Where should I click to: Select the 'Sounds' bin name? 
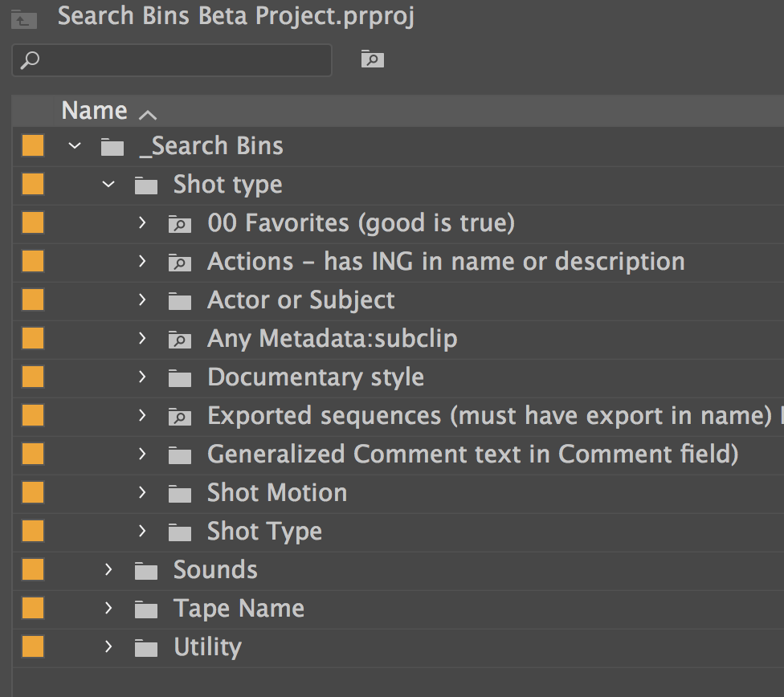[x=215, y=569]
